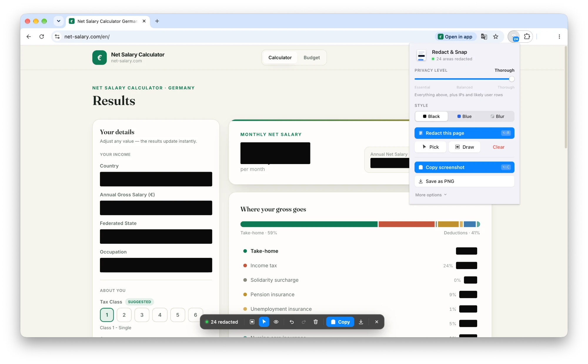Screen dimensions: 588x364
Task: Click the Solidarity surcharge row label
Action: coord(274,280)
